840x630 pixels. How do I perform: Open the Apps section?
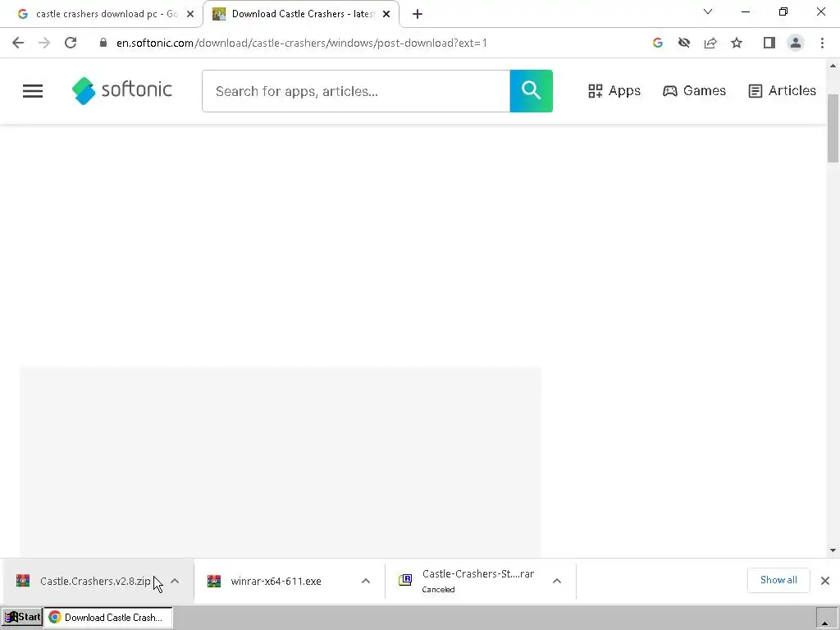click(x=614, y=90)
